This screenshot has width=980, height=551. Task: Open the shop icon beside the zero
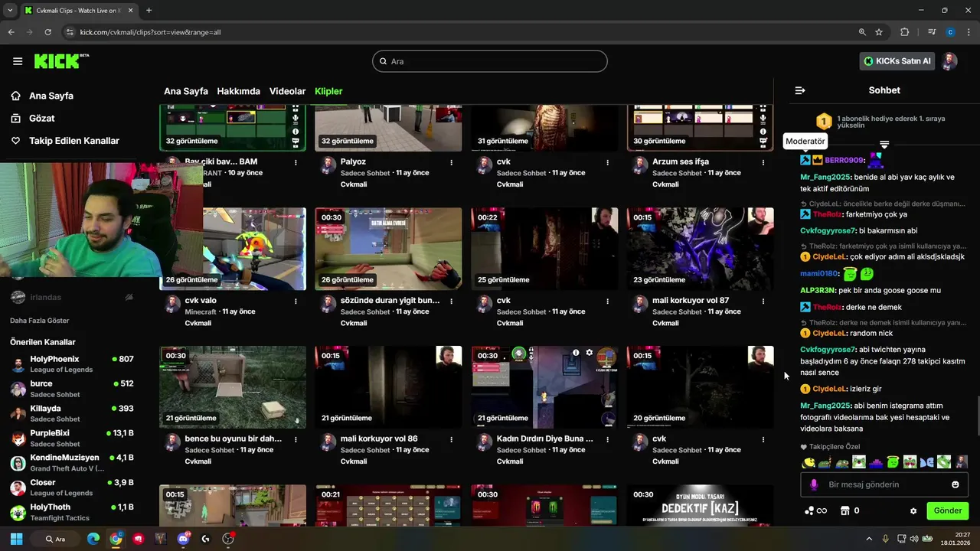845,510
